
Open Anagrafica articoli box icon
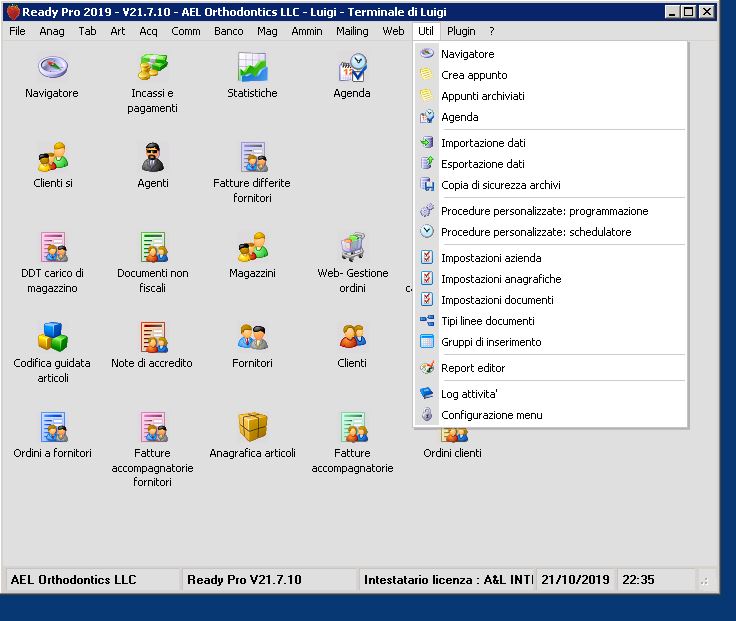point(253,427)
